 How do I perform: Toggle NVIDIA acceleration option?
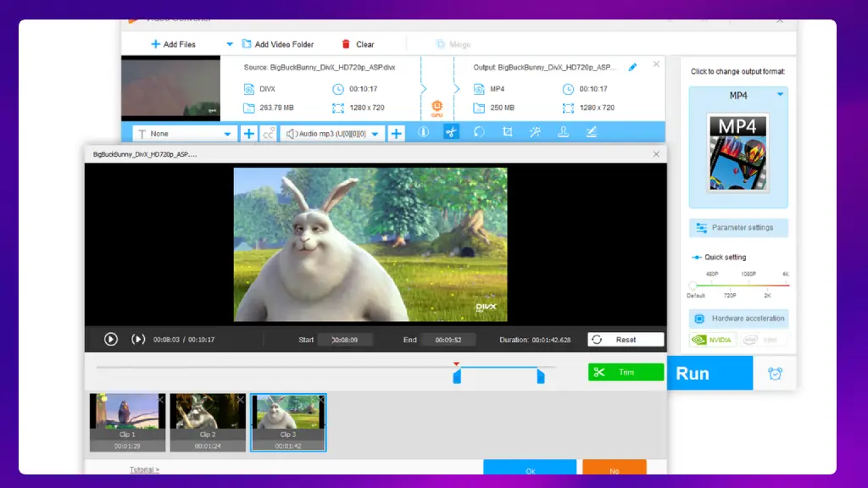713,340
